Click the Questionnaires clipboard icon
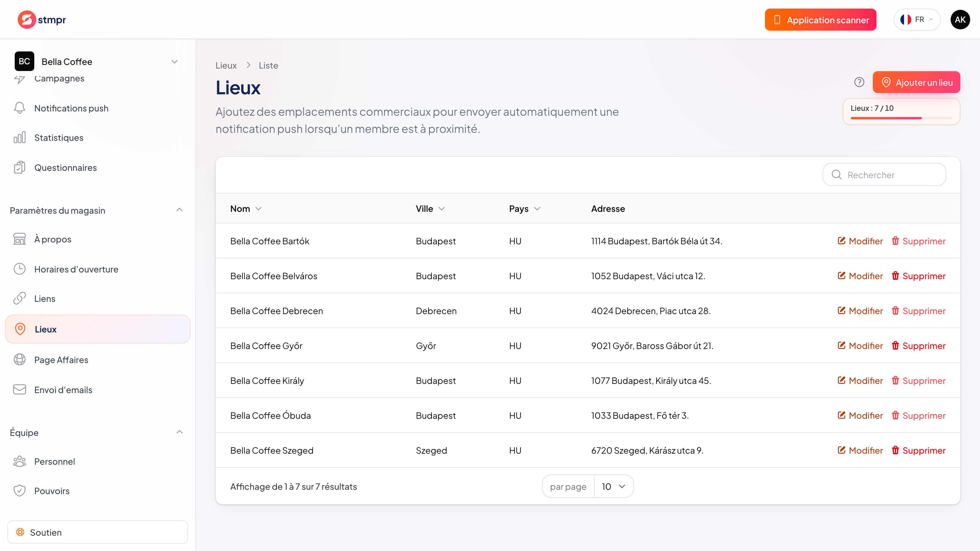 19,167
